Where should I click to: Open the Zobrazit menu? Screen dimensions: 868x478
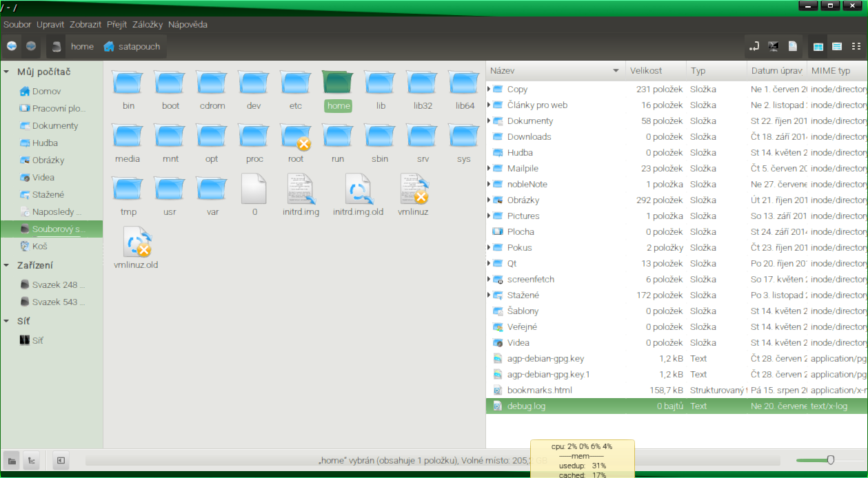coord(85,24)
